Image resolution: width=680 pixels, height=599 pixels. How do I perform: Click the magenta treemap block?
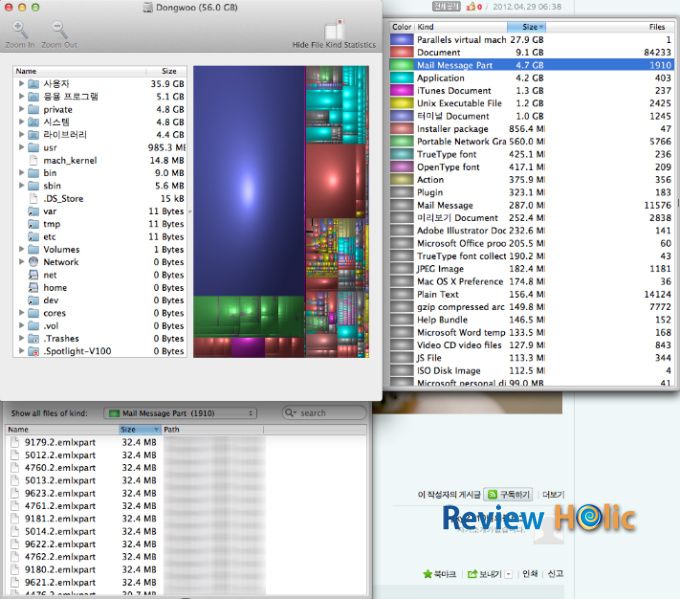tap(248, 348)
